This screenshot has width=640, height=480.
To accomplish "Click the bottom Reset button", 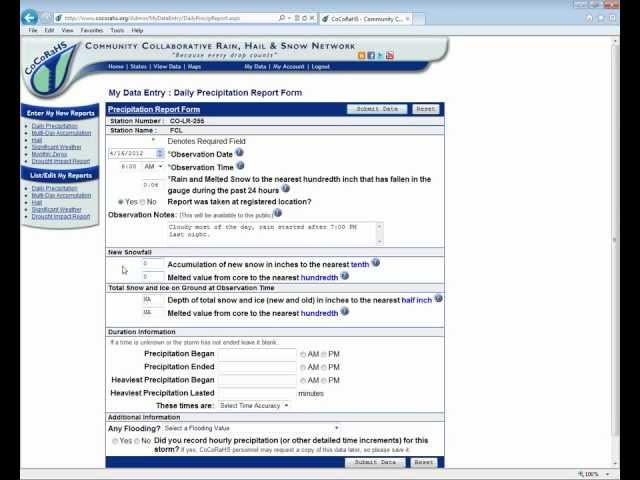I will (x=424, y=462).
